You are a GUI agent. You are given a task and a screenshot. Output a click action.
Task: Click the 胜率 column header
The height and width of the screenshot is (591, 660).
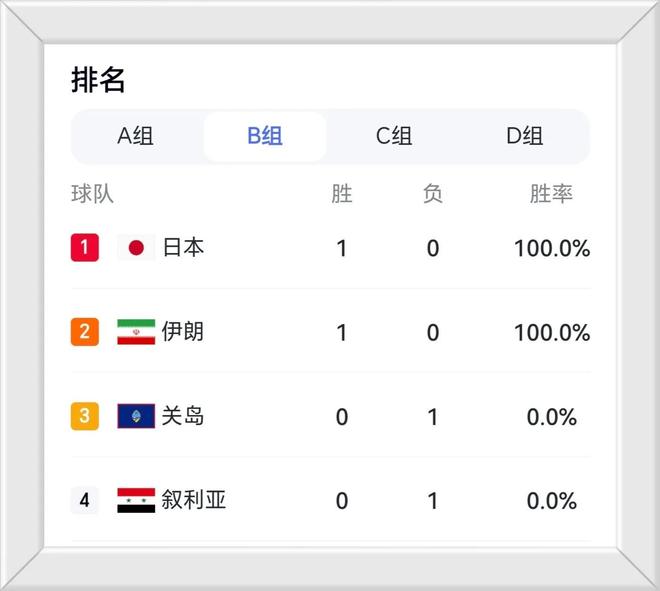click(551, 194)
